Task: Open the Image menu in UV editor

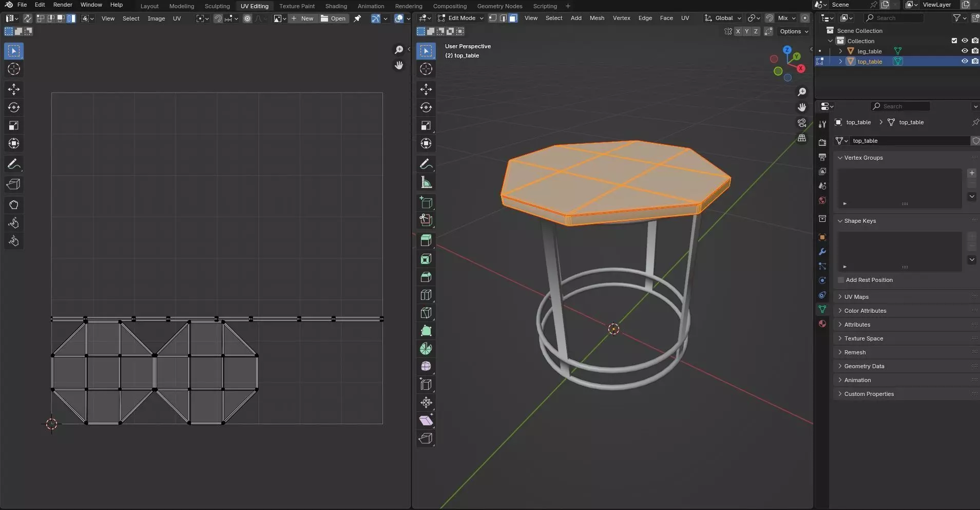Action: [x=156, y=18]
